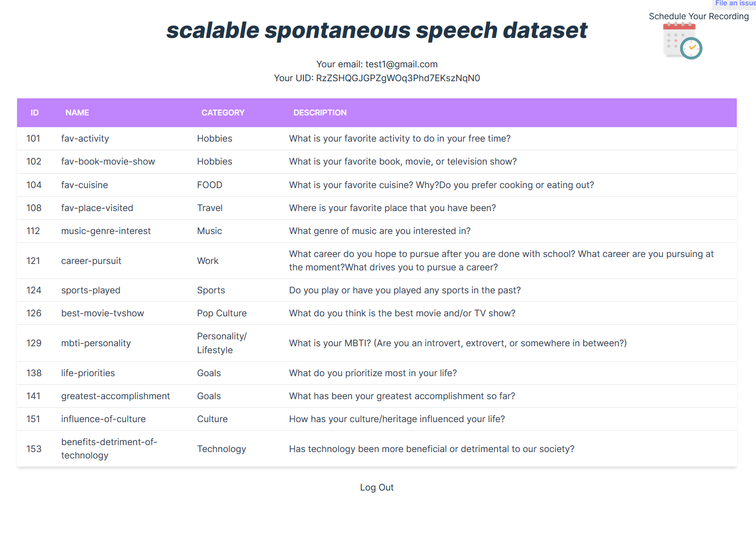The width and height of the screenshot is (756, 560).
Task: Click Schedule Your Recording text
Action: click(698, 17)
